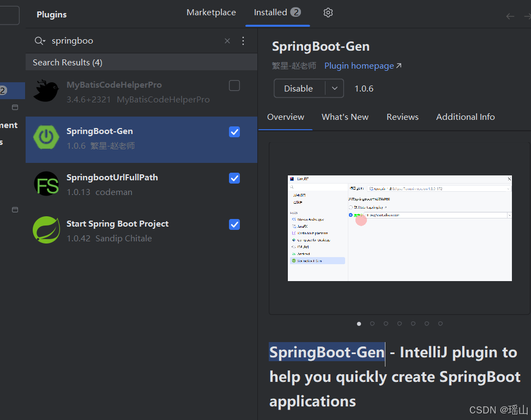This screenshot has width=531, height=420.
Task: Open the search history magnifier icon
Action: [x=40, y=41]
